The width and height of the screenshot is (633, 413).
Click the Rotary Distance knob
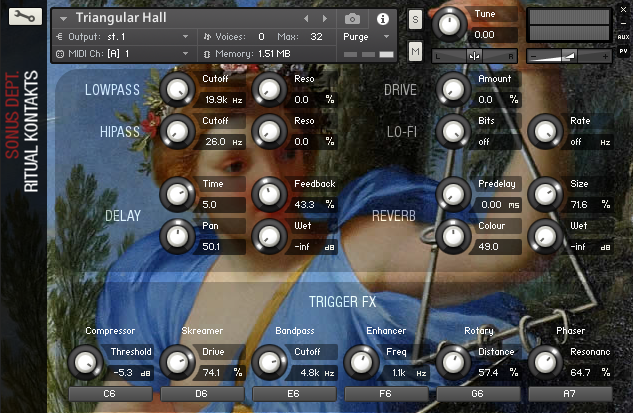[x=453, y=363]
